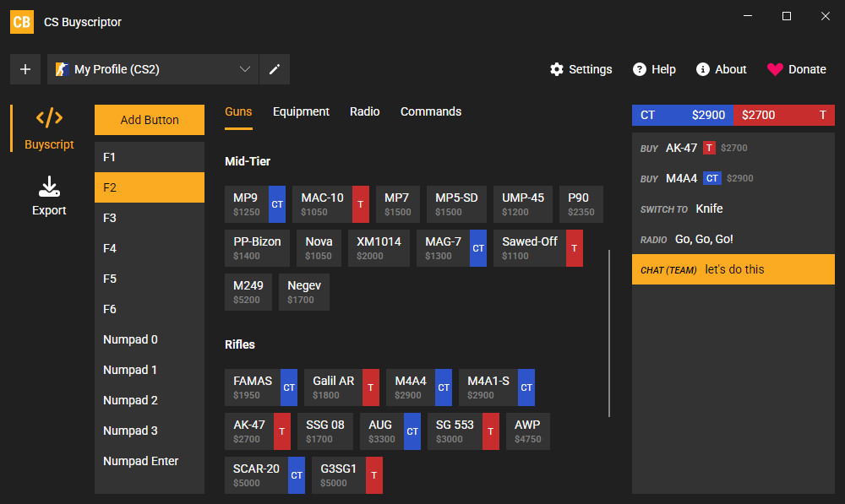This screenshot has height=504, width=845.
Task: Add the Sawed-Off shotgun
Action: [537, 248]
